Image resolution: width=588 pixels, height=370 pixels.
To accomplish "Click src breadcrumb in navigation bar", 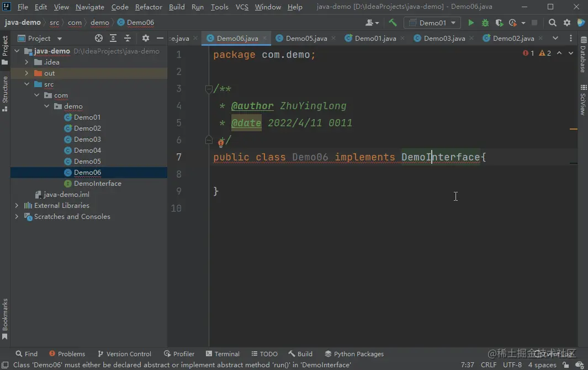I will pyautogui.click(x=54, y=23).
